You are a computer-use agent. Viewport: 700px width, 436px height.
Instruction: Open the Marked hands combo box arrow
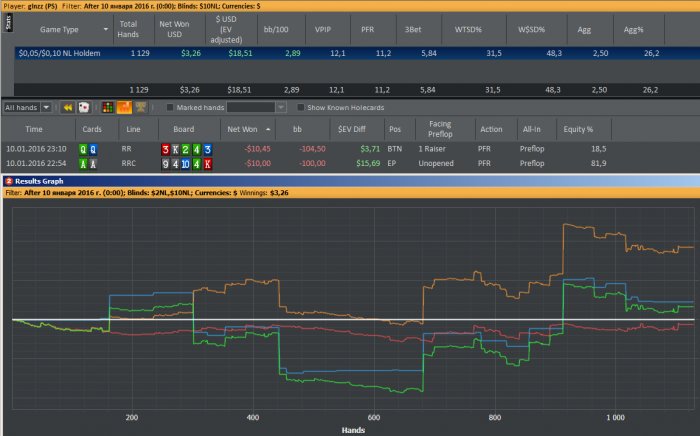click(281, 108)
